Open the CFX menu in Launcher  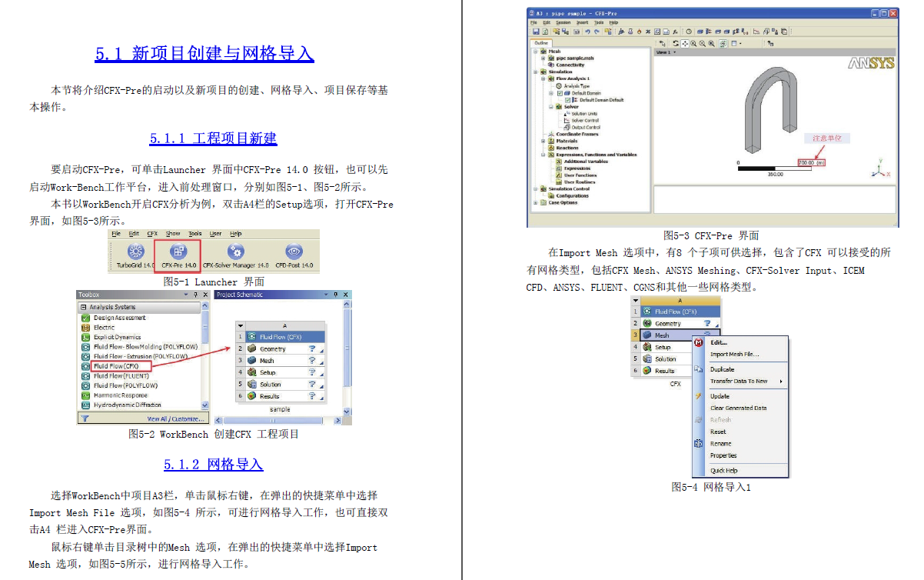point(153,234)
